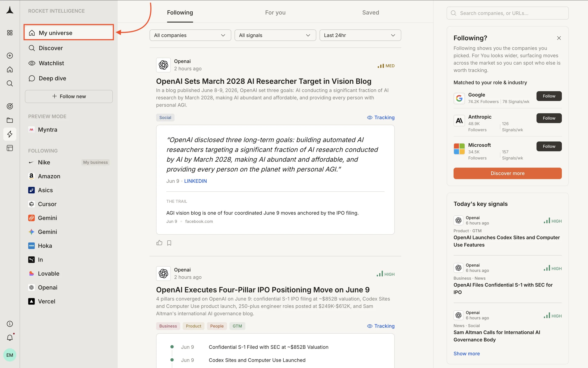Select Cursor in the Following list

69,204
